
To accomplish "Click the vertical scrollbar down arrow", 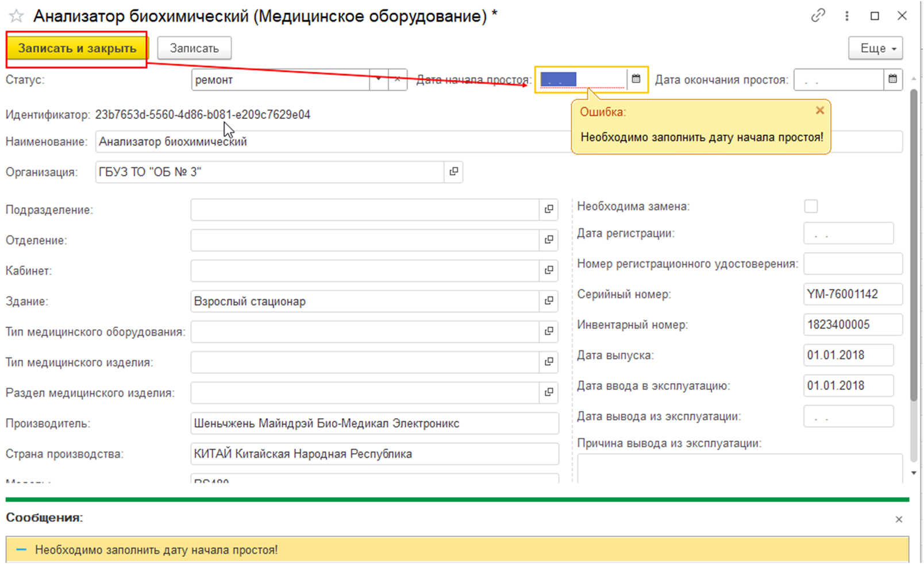I will (914, 473).
